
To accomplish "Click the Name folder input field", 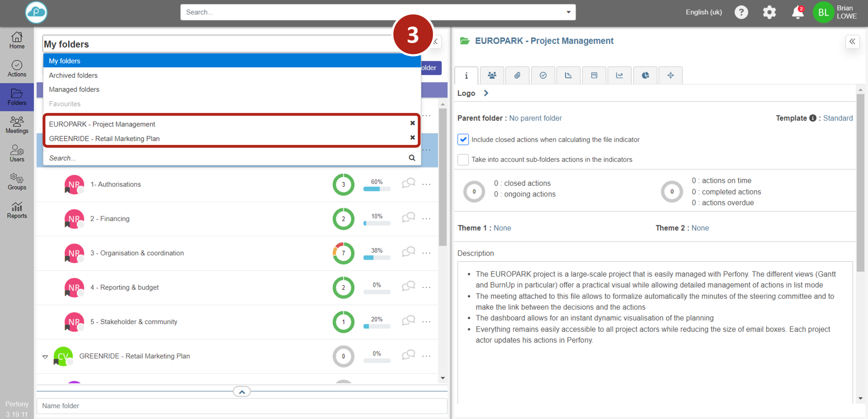I will [242, 405].
